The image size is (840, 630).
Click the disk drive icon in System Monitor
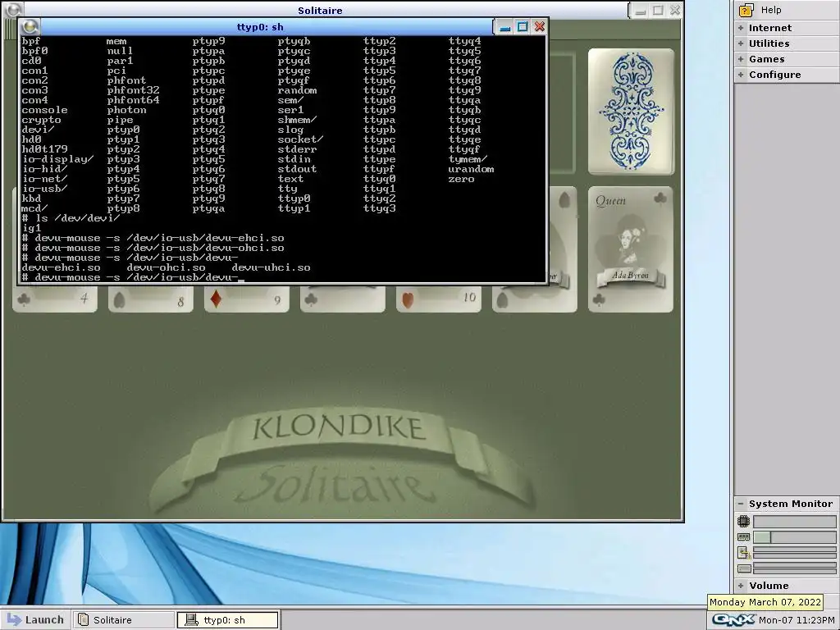743,568
